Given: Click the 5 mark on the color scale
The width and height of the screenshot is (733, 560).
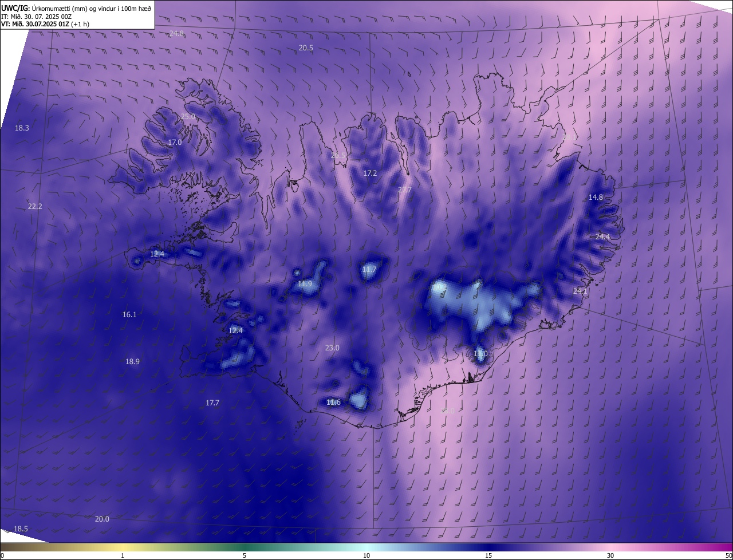Looking at the screenshot, I should [x=245, y=555].
